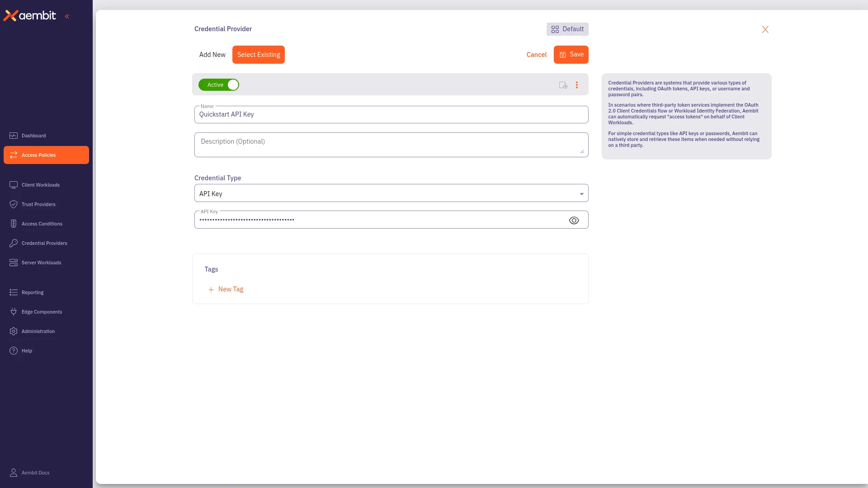This screenshot has width=868, height=488.
Task: Click the Aembit logo
Action: click(x=30, y=16)
